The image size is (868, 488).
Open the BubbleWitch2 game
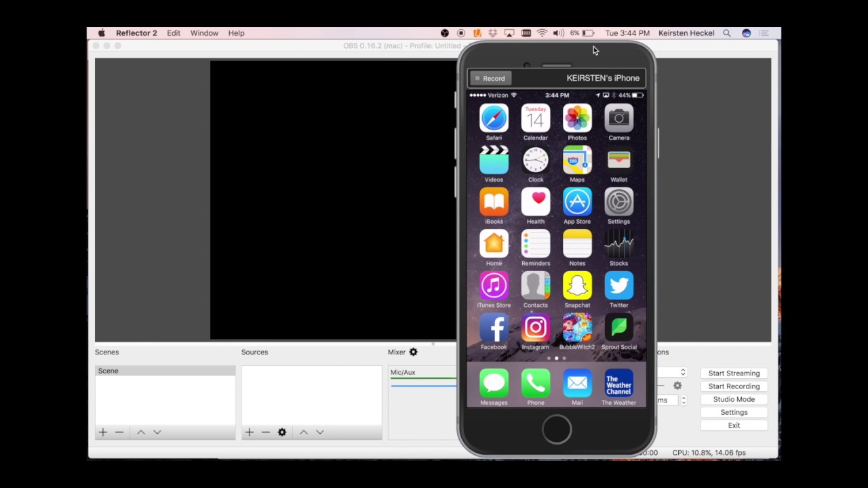(x=577, y=328)
